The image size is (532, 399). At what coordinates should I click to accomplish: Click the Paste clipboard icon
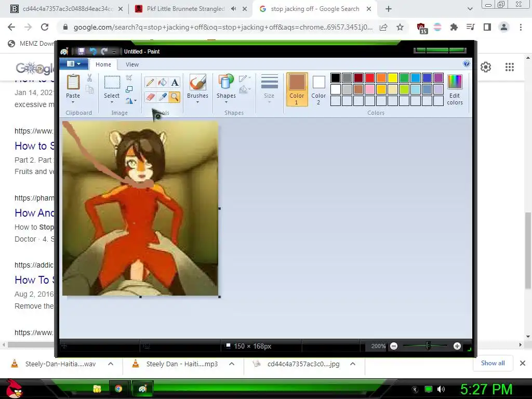point(73,83)
